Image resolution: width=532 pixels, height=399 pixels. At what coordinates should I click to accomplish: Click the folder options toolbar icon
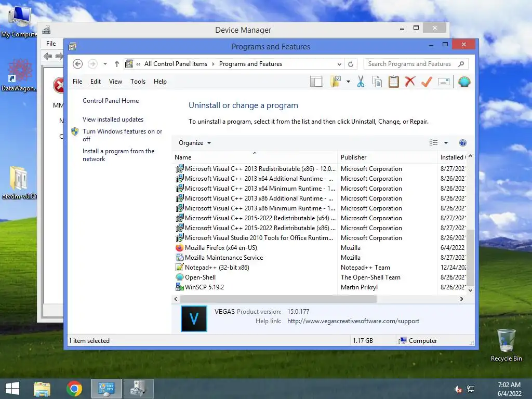coord(336,82)
